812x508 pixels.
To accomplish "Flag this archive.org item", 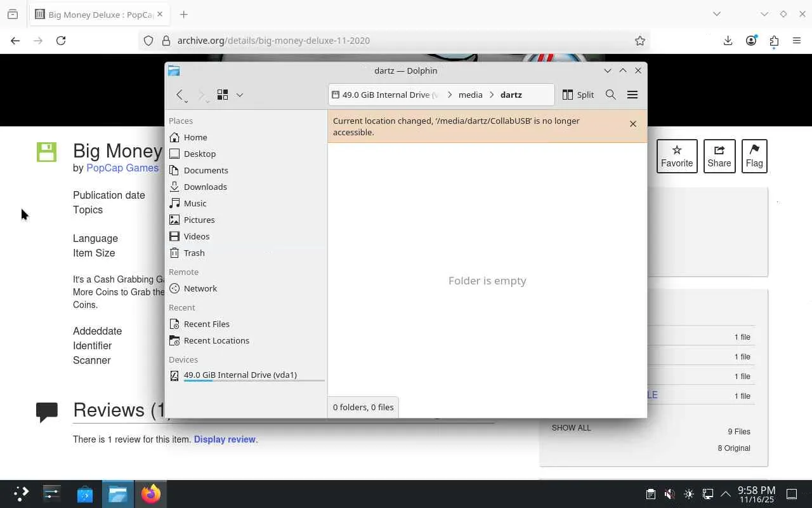I will click(x=754, y=156).
